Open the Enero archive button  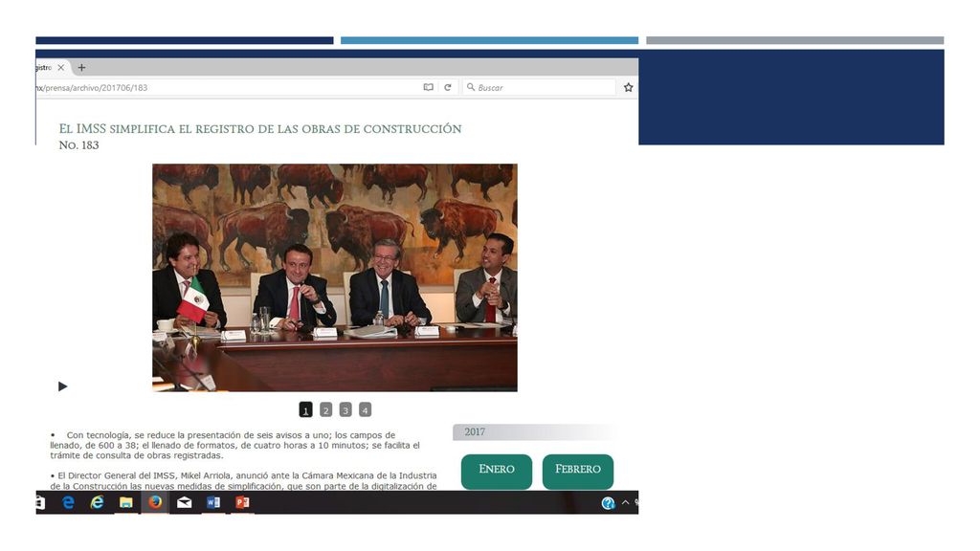(497, 471)
